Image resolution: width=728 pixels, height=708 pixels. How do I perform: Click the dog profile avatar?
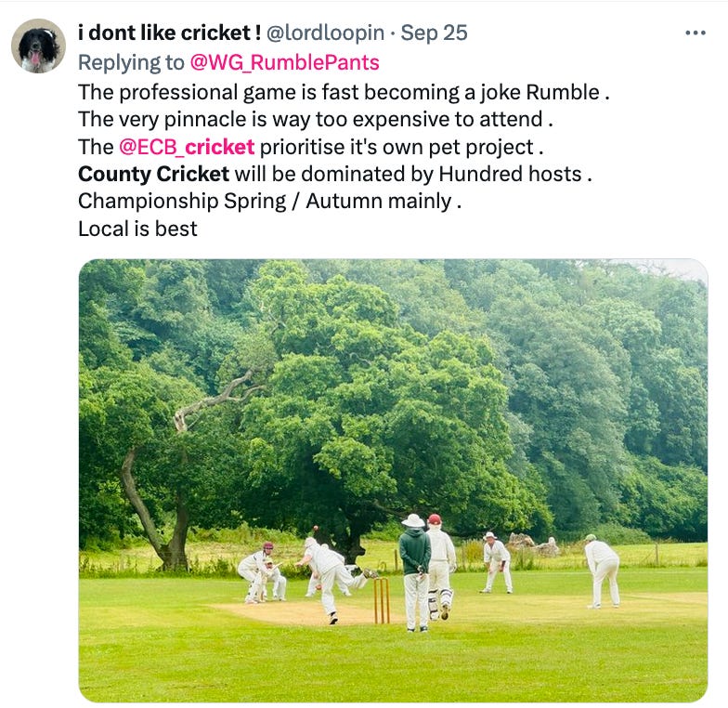39,46
